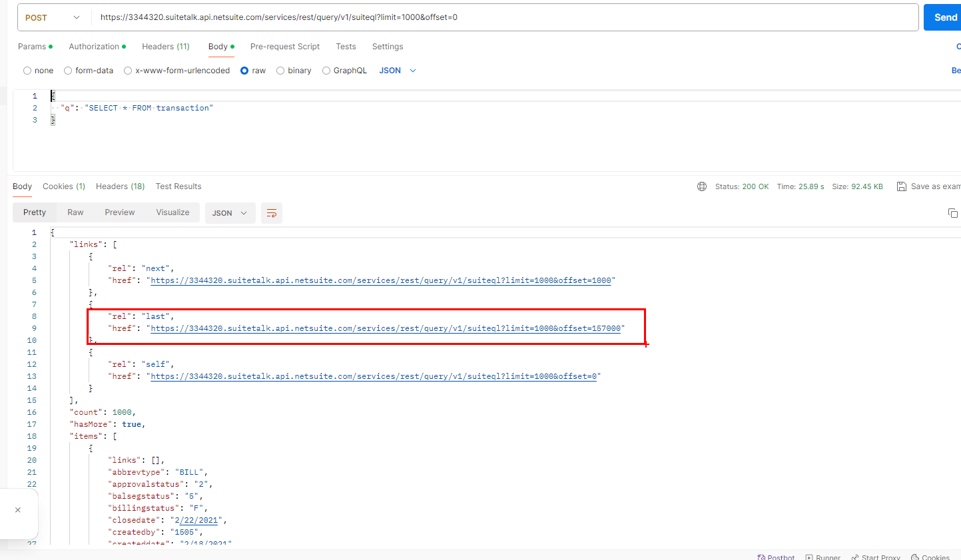Click the network globe icon
This screenshot has width=961, height=560.
tap(702, 186)
